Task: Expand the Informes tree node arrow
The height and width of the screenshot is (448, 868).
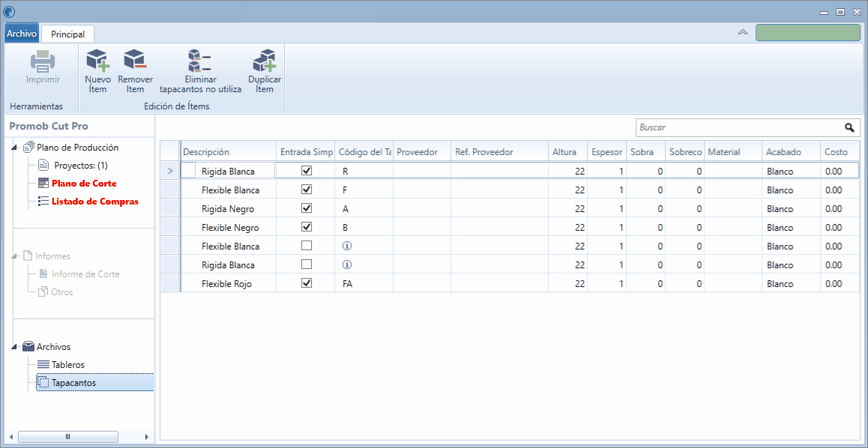Action: tap(15, 257)
